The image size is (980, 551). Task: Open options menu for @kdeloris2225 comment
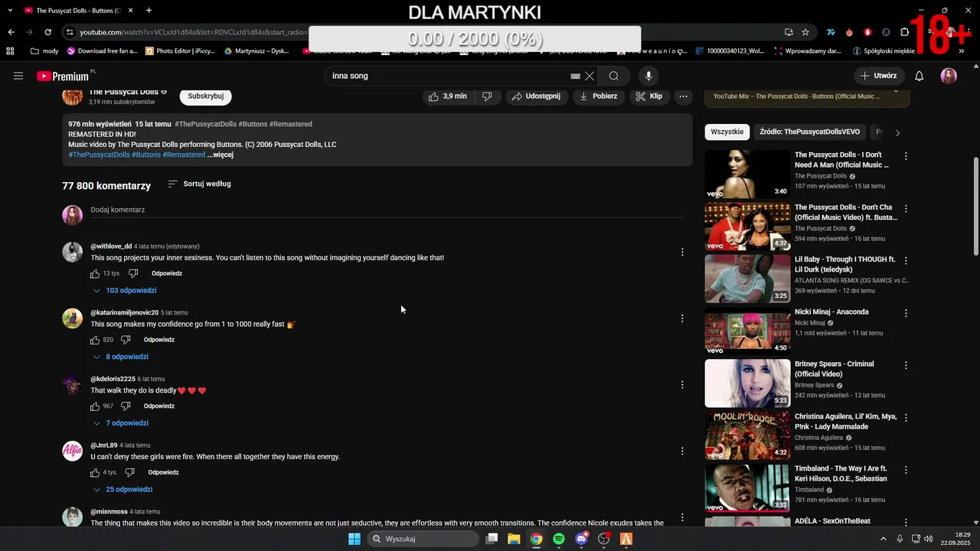(682, 385)
